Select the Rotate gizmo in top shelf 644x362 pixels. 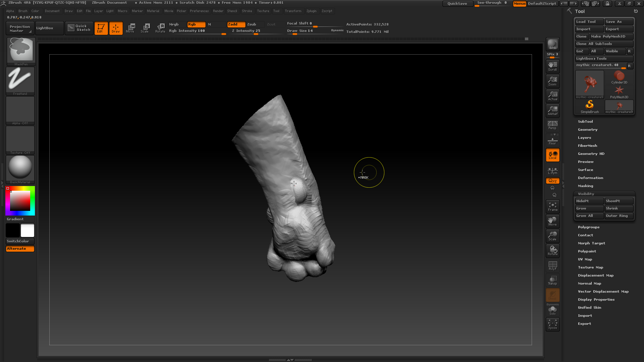pyautogui.click(x=160, y=28)
